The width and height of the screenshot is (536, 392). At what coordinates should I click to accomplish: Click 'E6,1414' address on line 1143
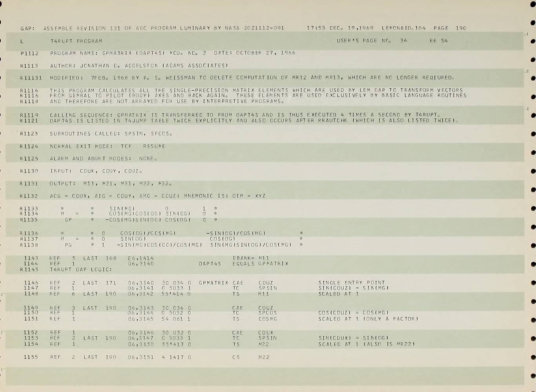[141, 258]
